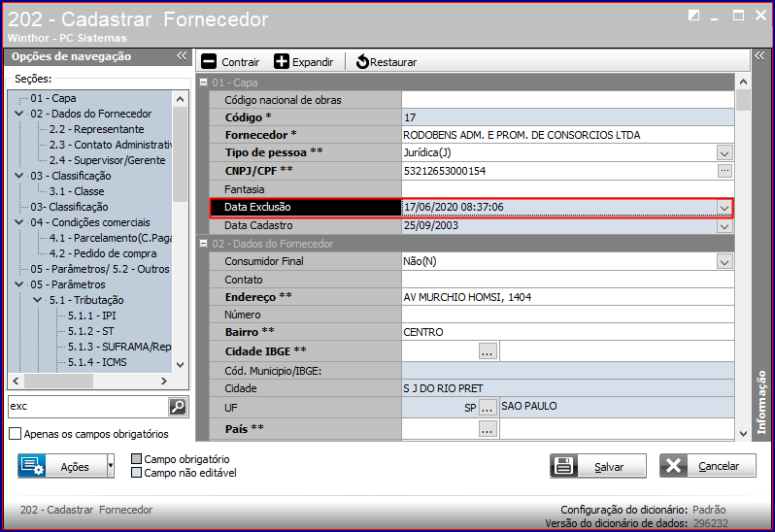Collapse sections with the Contrair button

[x=230, y=62]
